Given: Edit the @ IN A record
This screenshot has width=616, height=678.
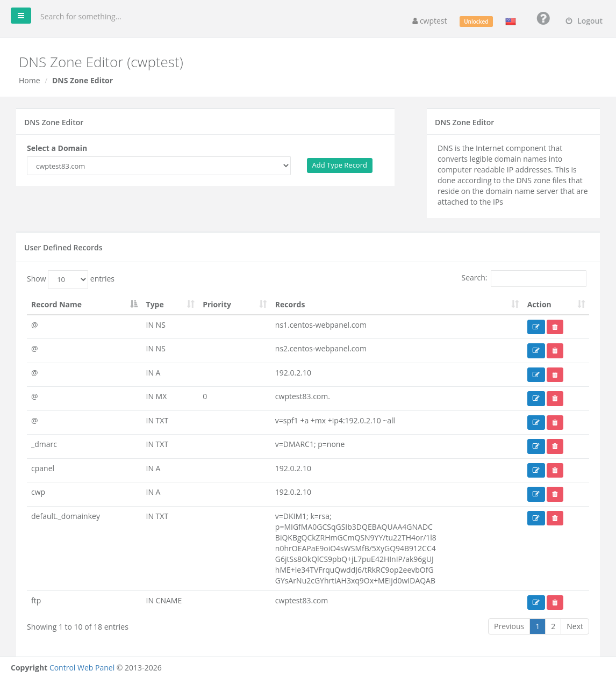Looking at the screenshot, I should click(x=536, y=374).
